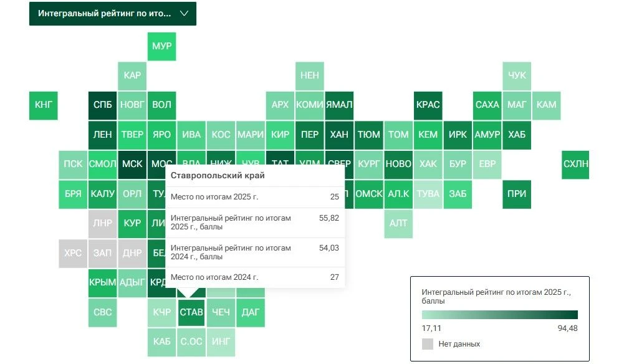Expand the dropdown chevron arrow
Viewport: 619px width, 364px height.
point(184,14)
